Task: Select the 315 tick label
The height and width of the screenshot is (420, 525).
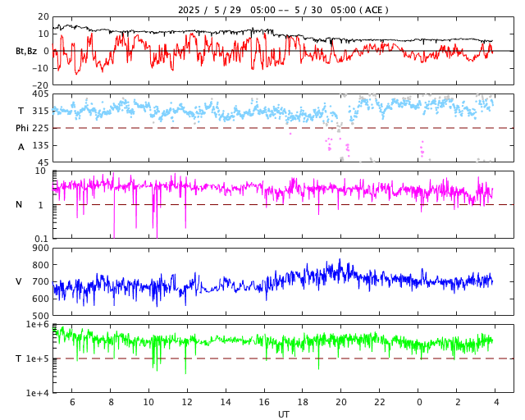Action: [40, 111]
